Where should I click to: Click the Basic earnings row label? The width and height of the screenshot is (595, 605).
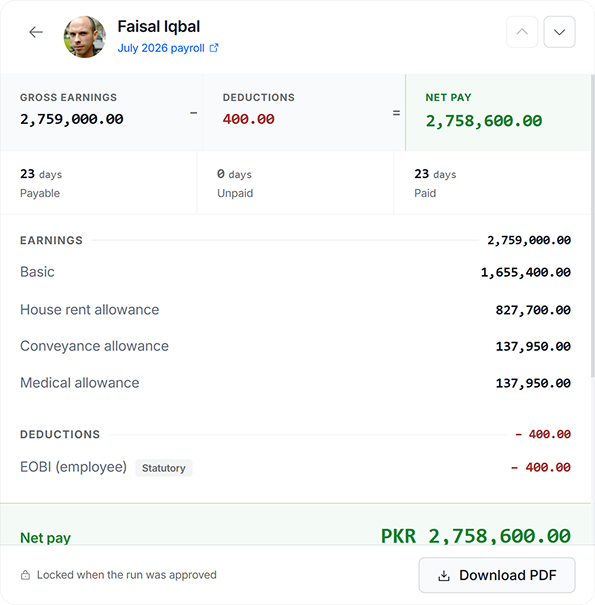click(x=37, y=272)
